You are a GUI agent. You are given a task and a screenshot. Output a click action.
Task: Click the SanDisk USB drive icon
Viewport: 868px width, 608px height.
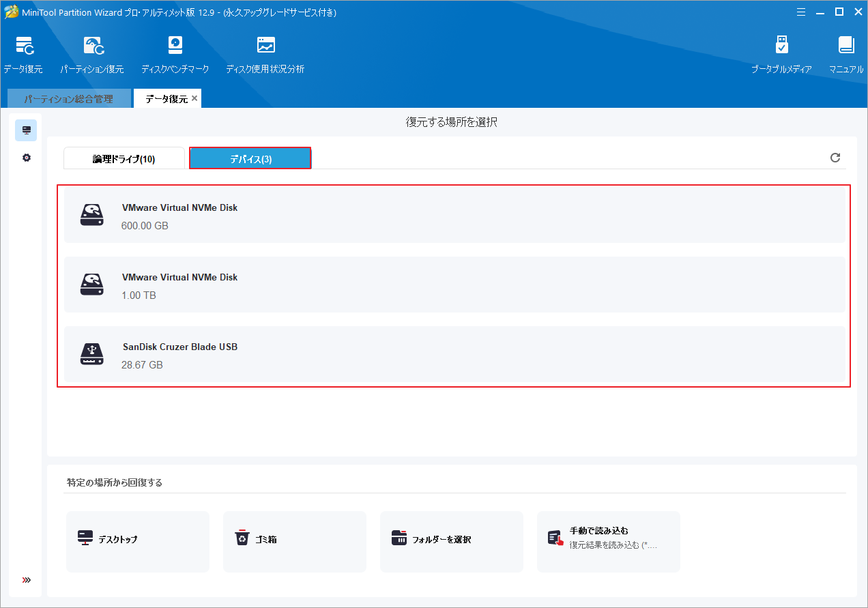[91, 354]
